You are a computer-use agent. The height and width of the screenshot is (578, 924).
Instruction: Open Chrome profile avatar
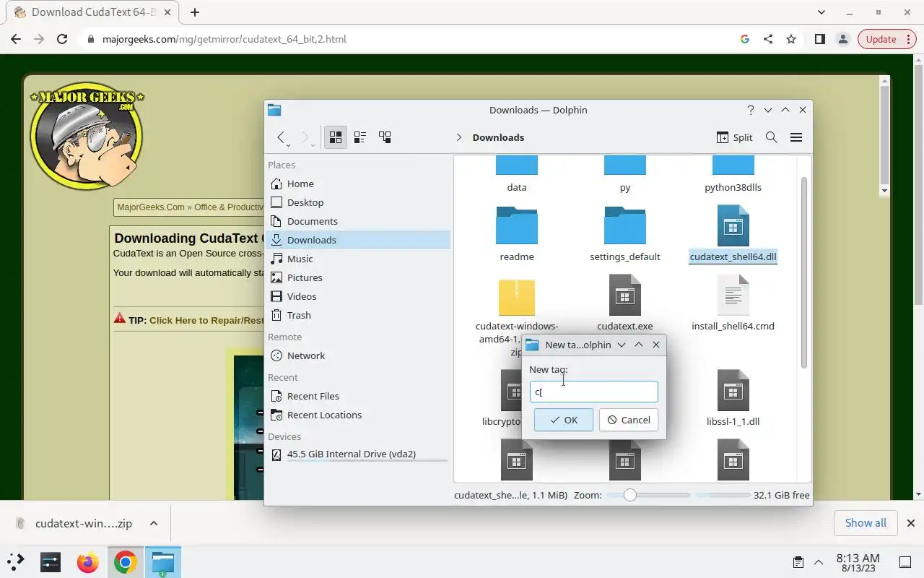[842, 39]
